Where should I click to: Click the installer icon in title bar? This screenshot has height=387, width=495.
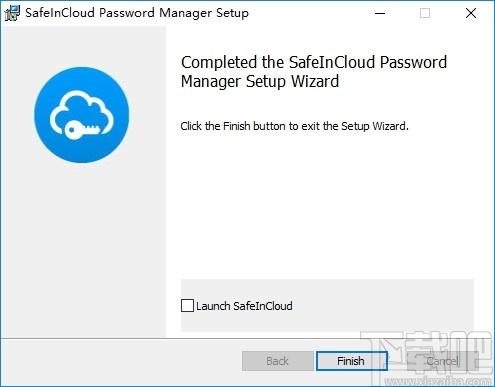click(x=12, y=13)
